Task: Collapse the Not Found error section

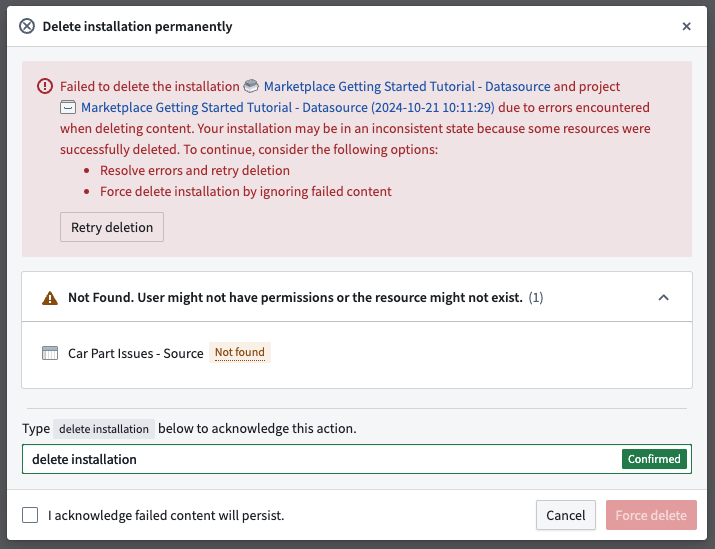Action: [x=663, y=298]
